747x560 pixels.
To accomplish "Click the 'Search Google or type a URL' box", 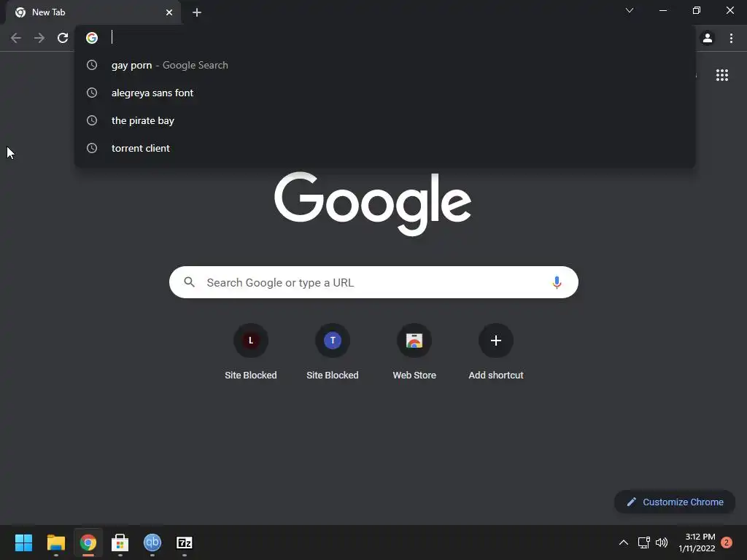I will click(373, 282).
